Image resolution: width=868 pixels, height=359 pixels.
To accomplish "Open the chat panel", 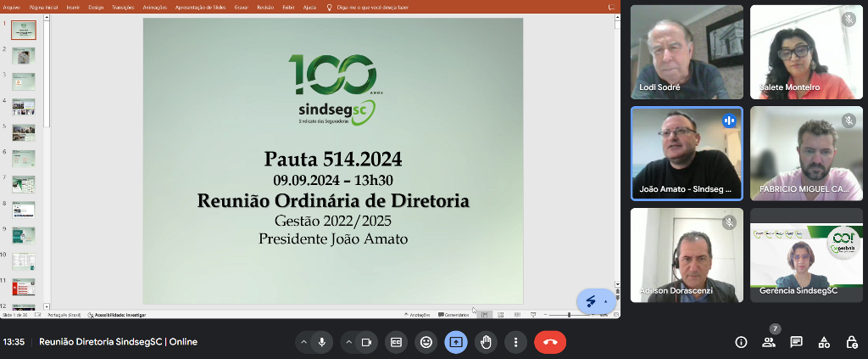I will [796, 342].
